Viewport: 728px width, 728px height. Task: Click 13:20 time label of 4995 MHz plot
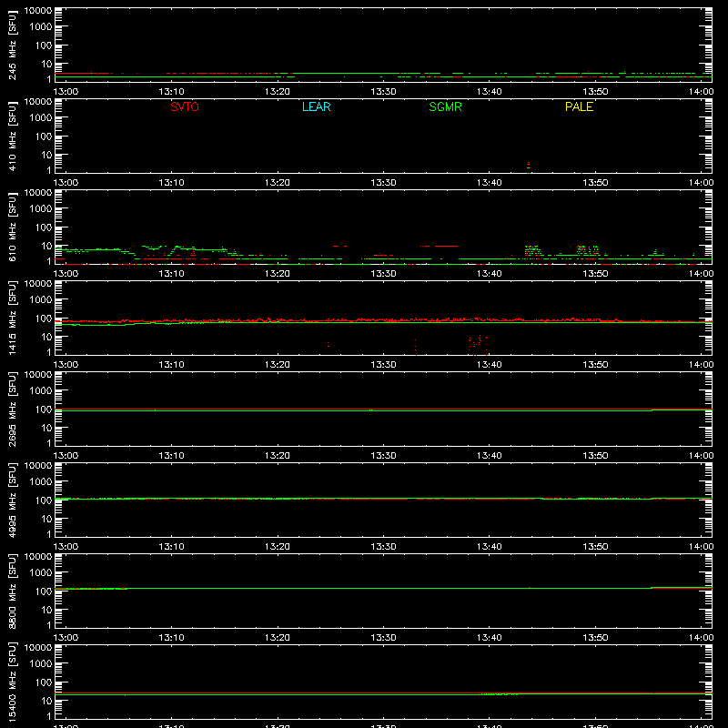tap(278, 547)
